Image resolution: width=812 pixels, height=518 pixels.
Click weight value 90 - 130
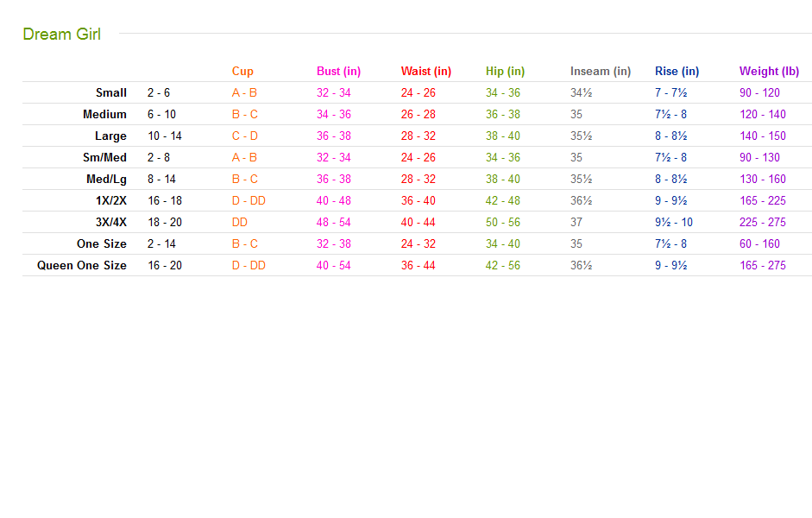pos(759,157)
